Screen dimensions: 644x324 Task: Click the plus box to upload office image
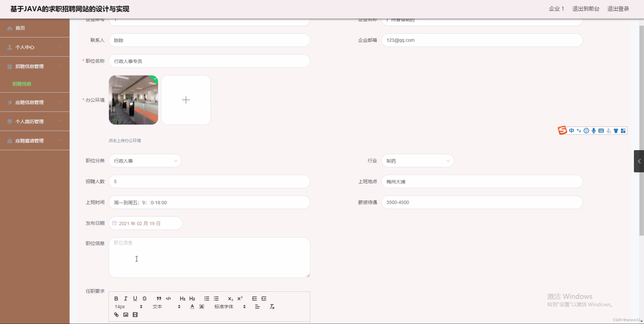pos(186,100)
